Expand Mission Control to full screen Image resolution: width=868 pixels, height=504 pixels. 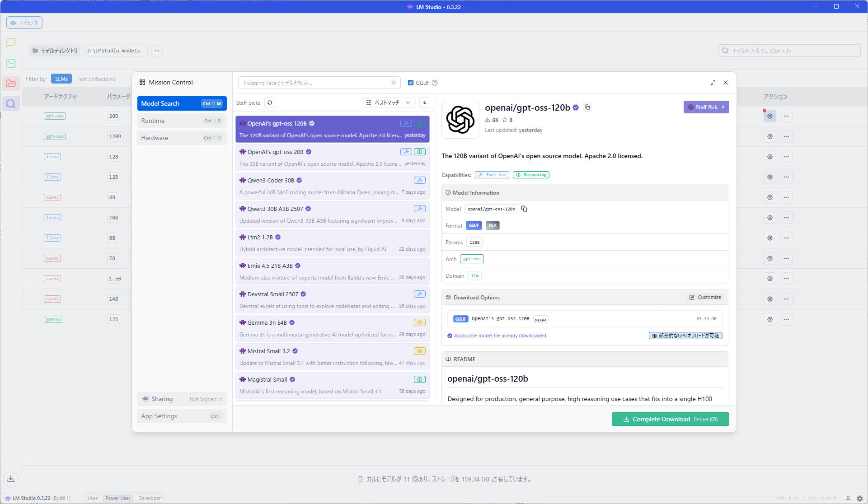tap(713, 83)
